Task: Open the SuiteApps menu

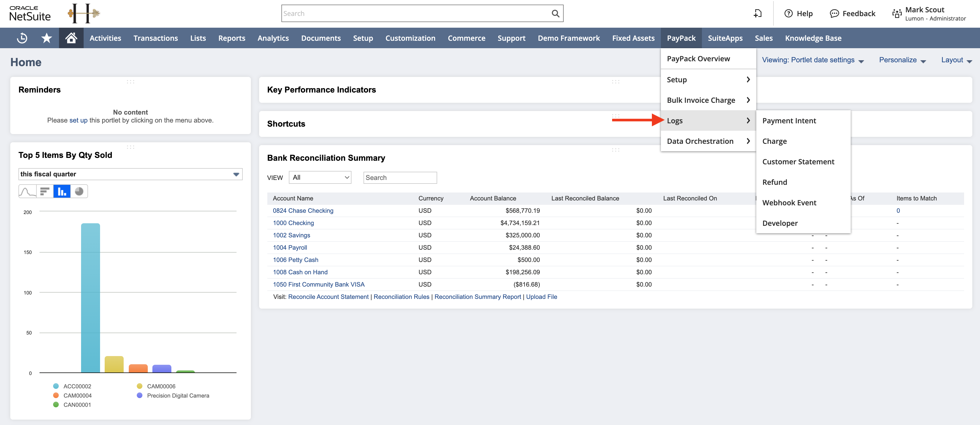Action: 725,38
